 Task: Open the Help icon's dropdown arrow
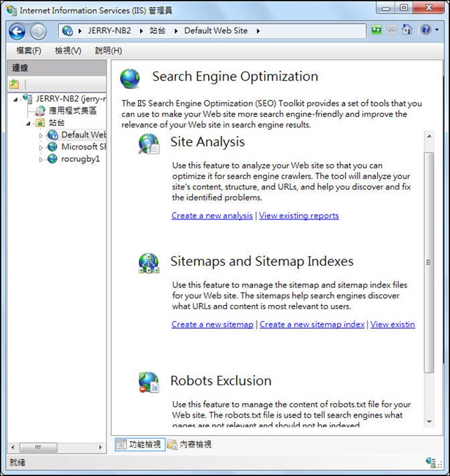[437, 29]
